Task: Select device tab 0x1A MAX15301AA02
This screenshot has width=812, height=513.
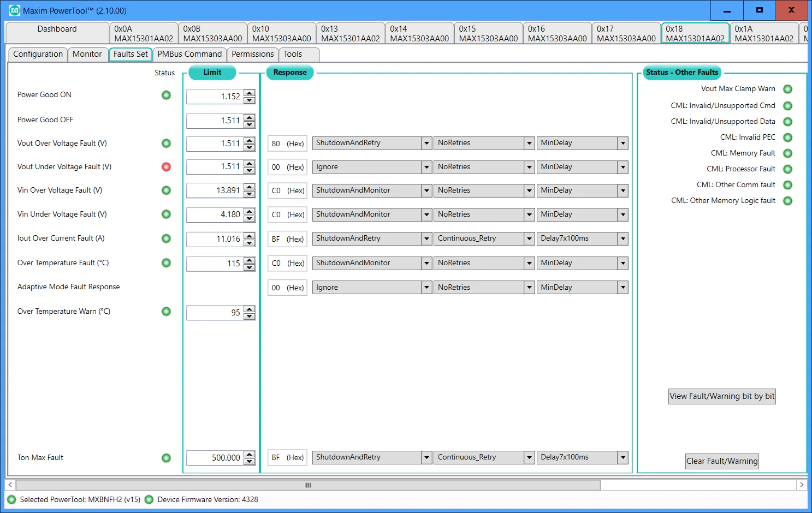Action: [764, 33]
